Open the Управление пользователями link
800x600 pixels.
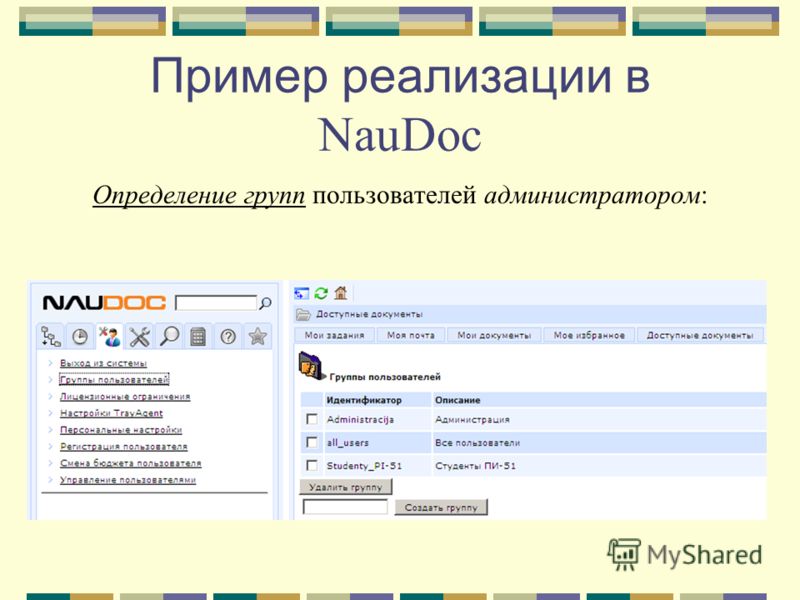point(128,480)
